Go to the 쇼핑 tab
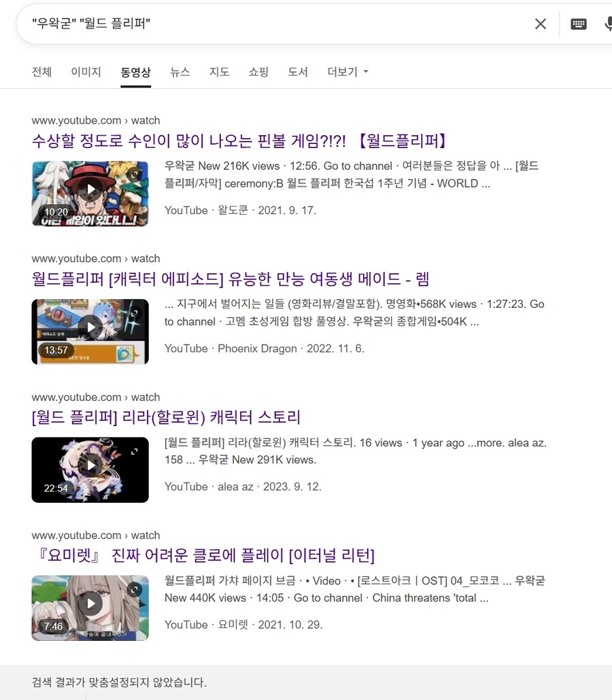The image size is (612, 700). pyautogui.click(x=258, y=72)
